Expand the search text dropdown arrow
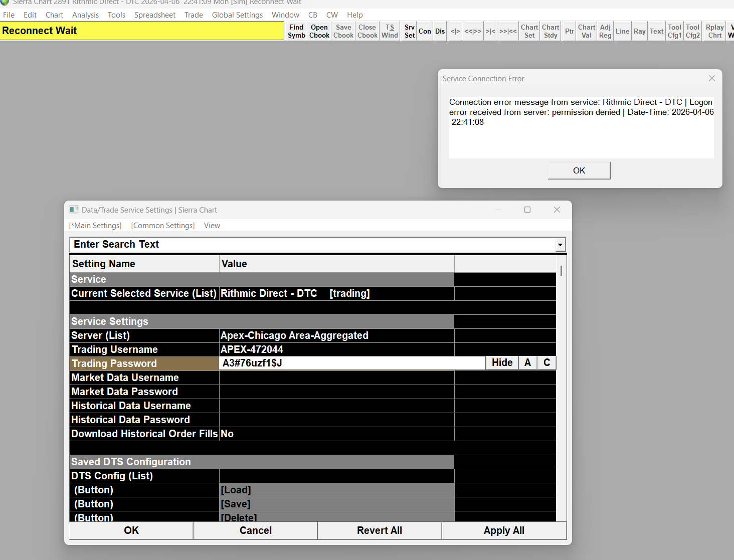 [x=560, y=245]
